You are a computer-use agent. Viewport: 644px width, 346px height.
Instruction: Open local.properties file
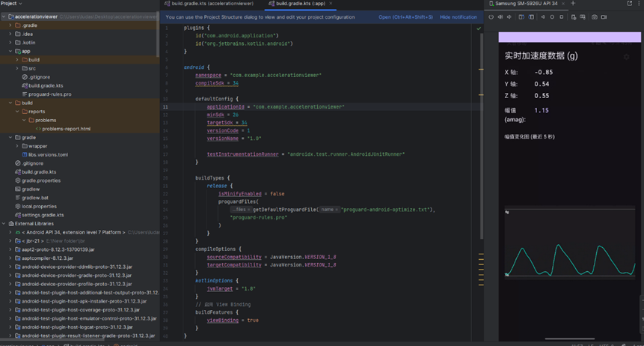(36, 207)
